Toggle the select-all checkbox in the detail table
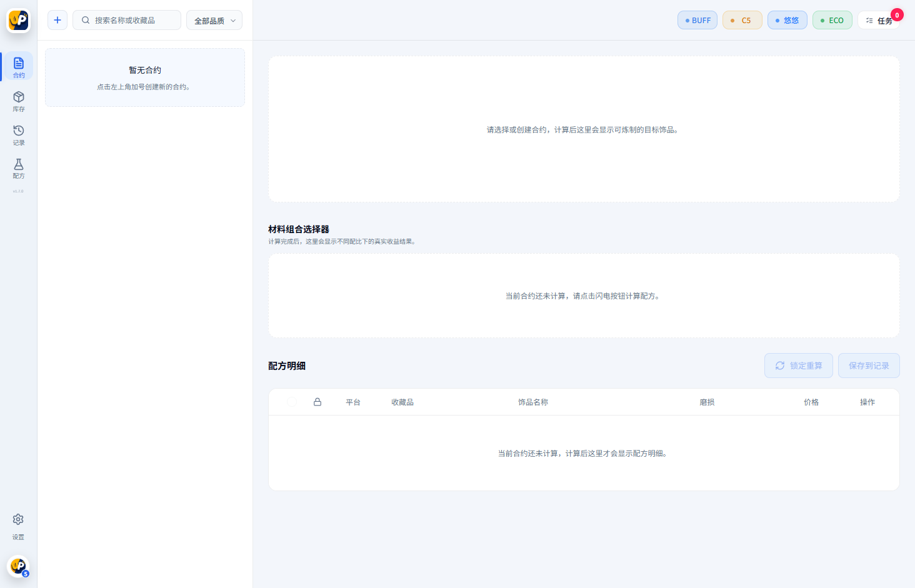Image resolution: width=915 pixels, height=588 pixels. [x=292, y=402]
